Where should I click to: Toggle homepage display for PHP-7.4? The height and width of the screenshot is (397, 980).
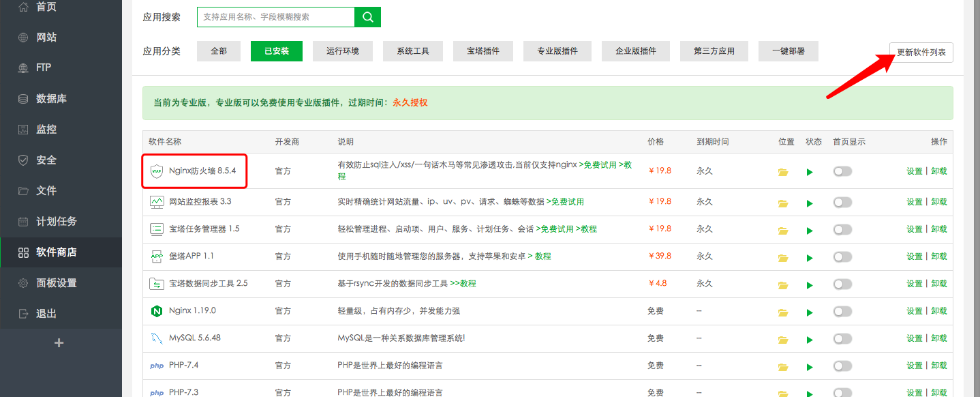[x=842, y=366]
